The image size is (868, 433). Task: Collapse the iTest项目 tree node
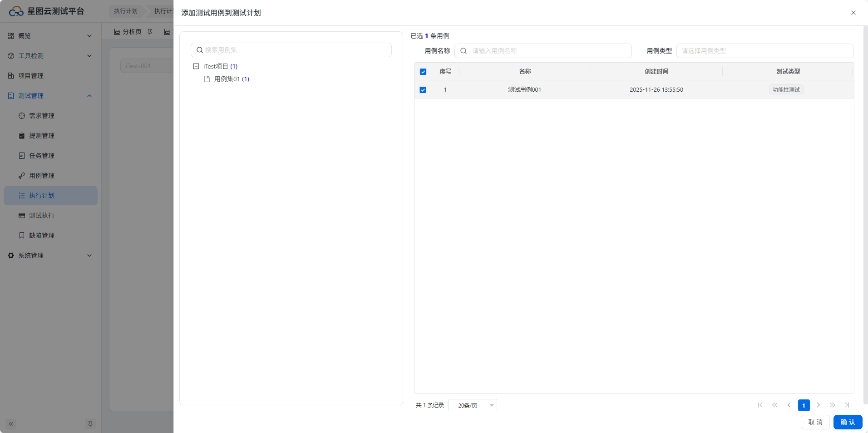click(x=196, y=66)
